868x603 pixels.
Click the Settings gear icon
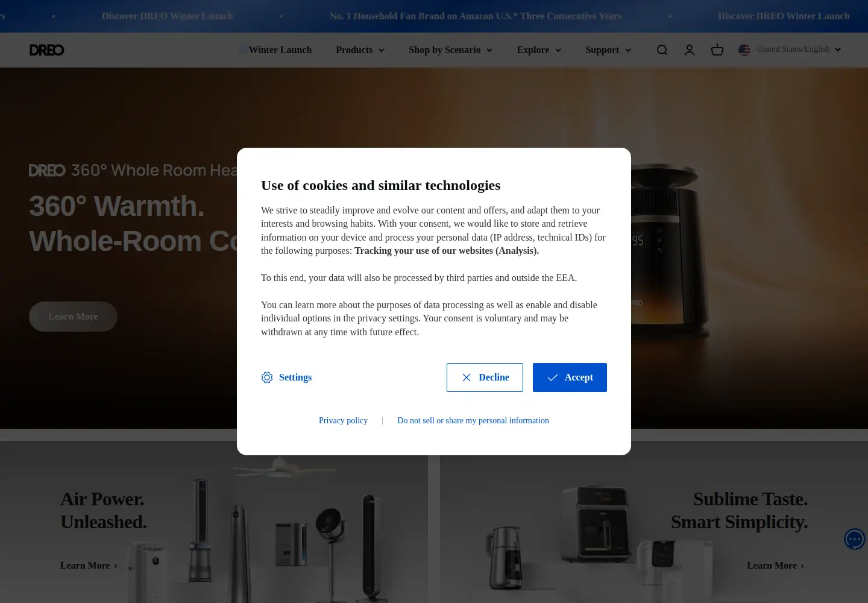(267, 377)
